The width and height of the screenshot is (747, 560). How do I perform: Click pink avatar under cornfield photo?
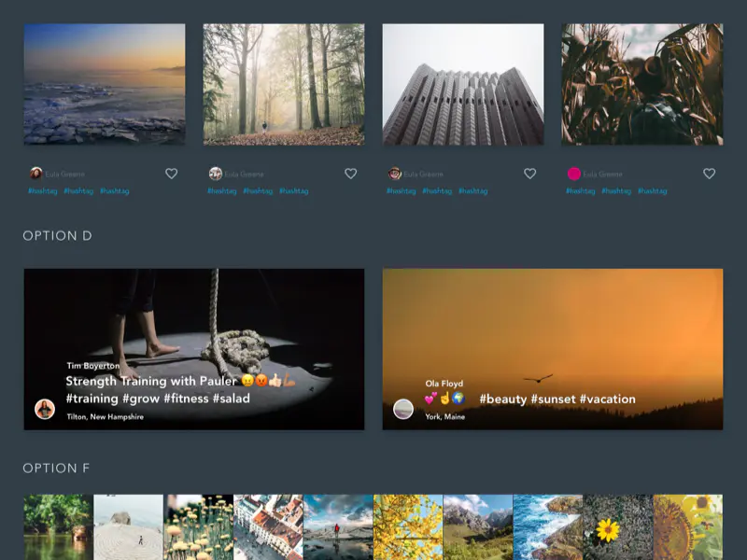tap(573, 174)
